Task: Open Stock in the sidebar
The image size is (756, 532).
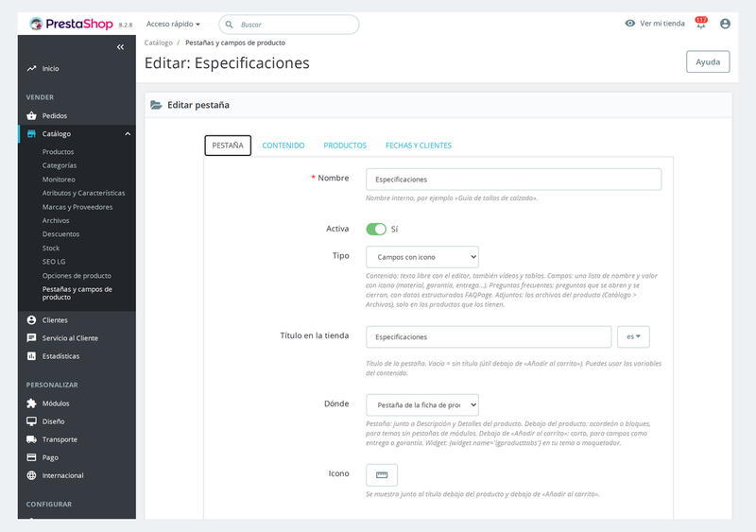Action: 51,248
